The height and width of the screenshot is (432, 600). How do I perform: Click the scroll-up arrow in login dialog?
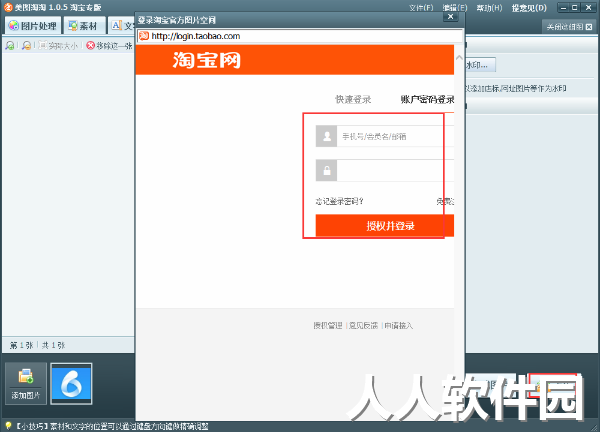(459, 58)
